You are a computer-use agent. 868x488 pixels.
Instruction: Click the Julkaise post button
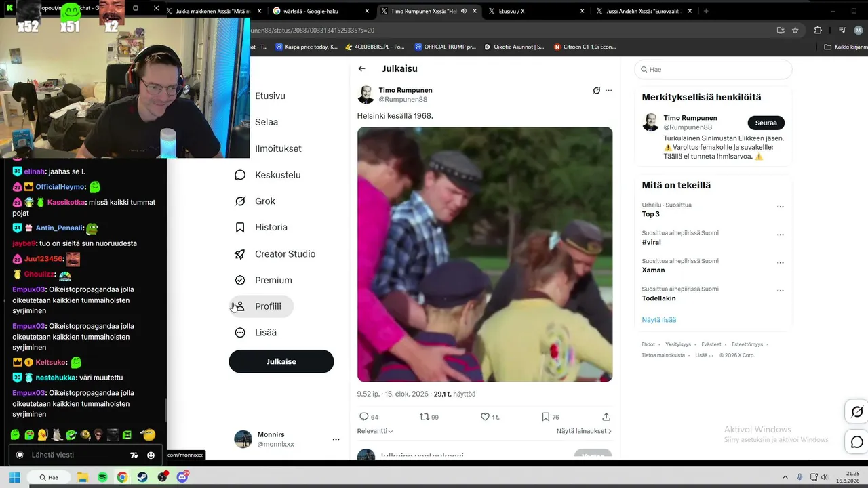(281, 361)
